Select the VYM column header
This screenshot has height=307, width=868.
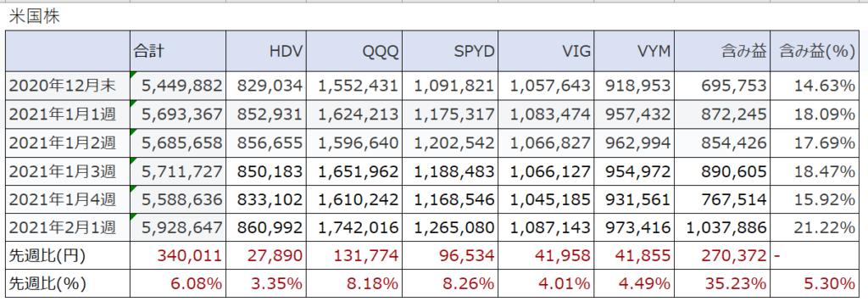[x=634, y=52]
